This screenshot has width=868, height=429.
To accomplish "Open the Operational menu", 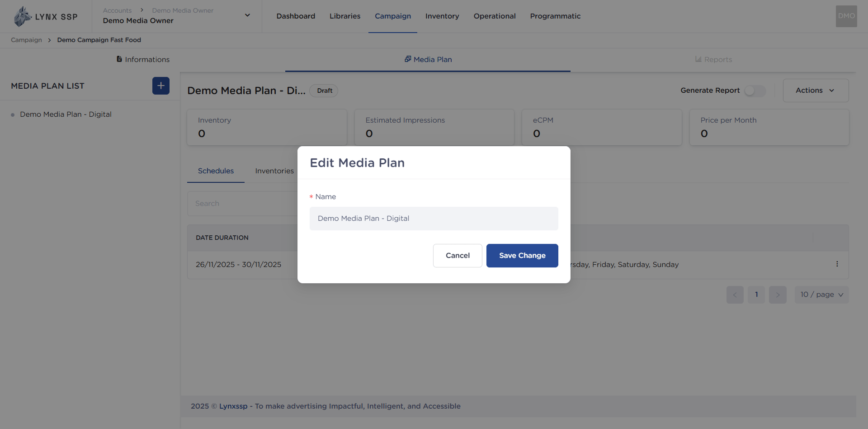I will tap(495, 16).
